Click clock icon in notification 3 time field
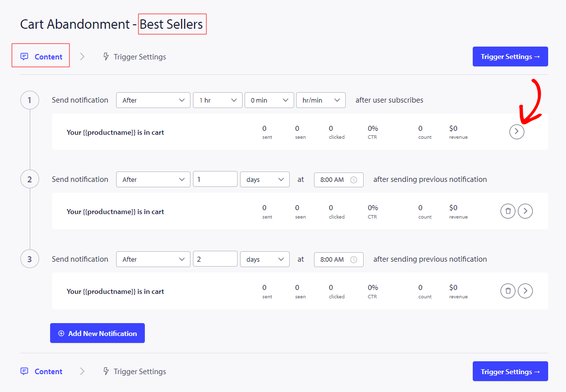This screenshot has height=392, width=566. coord(354,260)
